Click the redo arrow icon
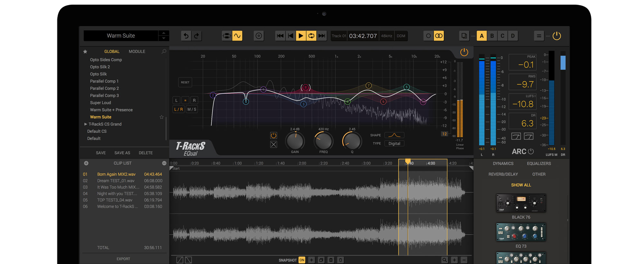 (x=196, y=36)
